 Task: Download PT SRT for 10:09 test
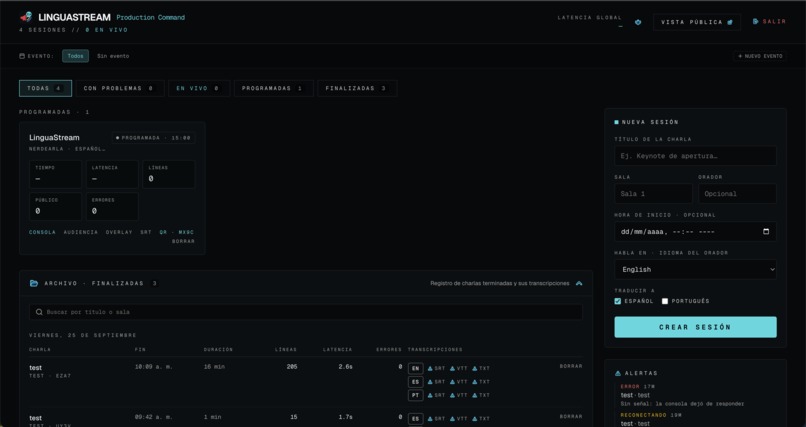[436, 395]
